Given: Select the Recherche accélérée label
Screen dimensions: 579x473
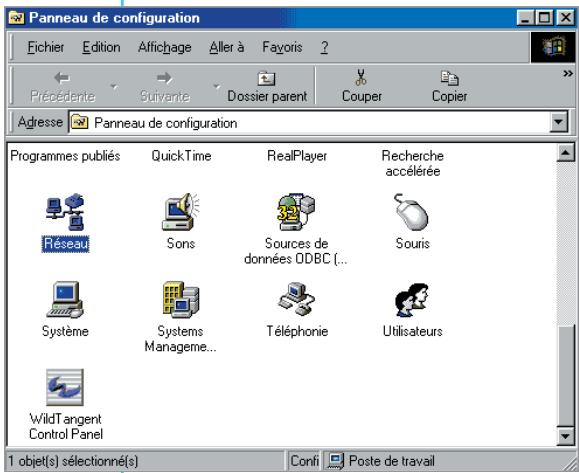Looking at the screenshot, I should 412,163.
